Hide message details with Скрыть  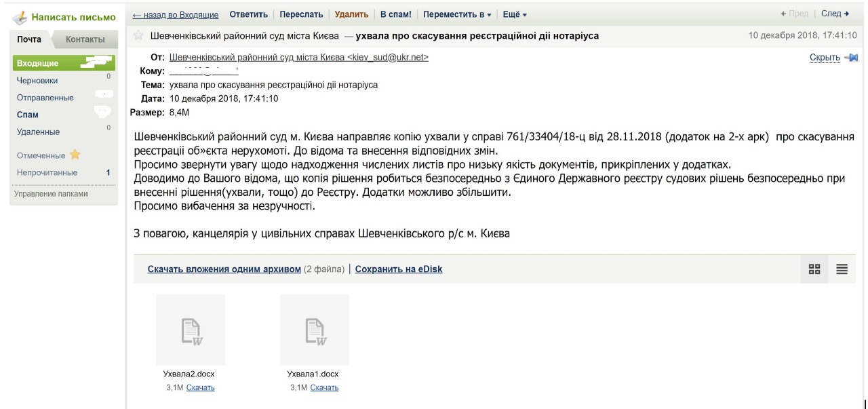pos(825,58)
